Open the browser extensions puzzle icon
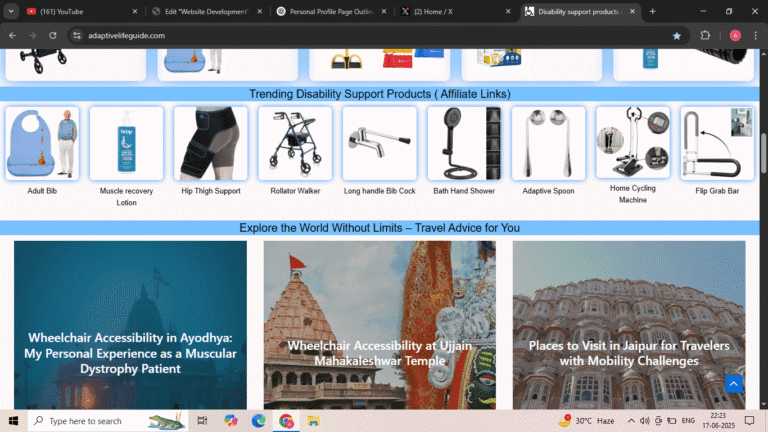768x432 pixels. tap(705, 35)
